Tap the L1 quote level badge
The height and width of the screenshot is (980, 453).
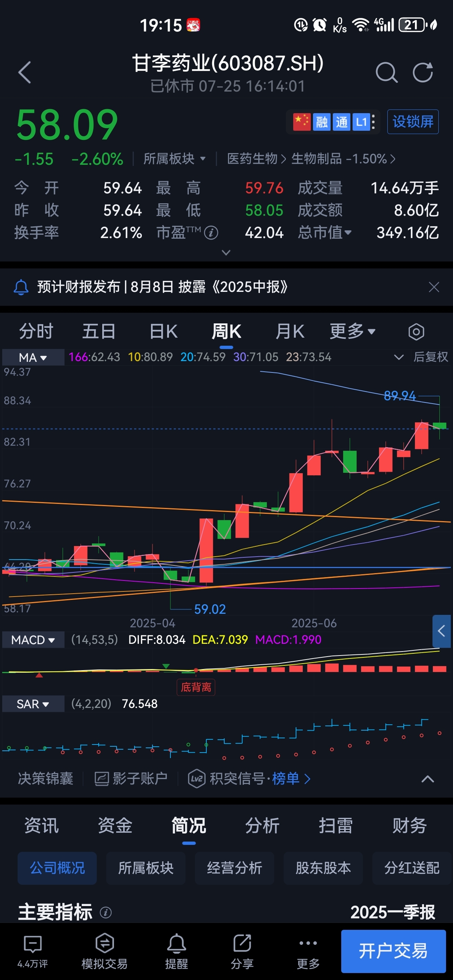361,122
